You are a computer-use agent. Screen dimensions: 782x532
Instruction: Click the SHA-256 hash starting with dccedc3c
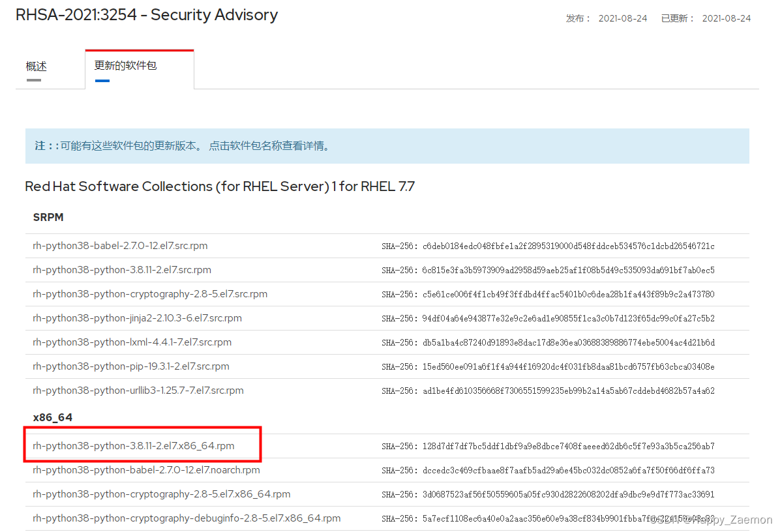pyautogui.click(x=569, y=470)
